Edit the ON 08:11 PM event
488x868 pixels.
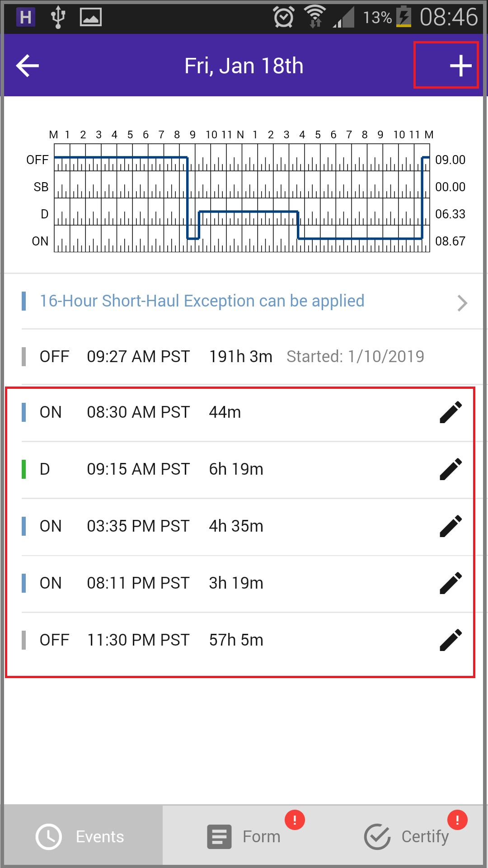pos(450,583)
